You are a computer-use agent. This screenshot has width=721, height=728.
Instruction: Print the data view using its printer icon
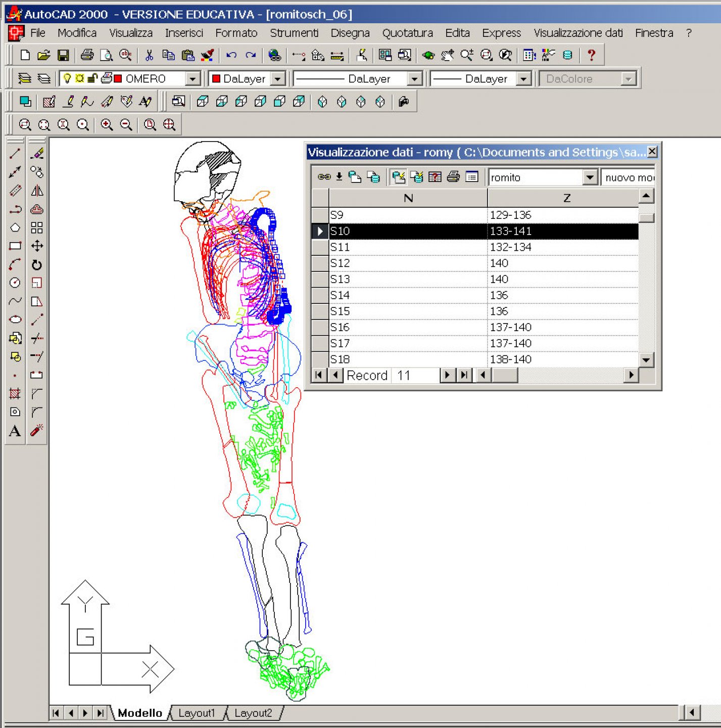453,177
